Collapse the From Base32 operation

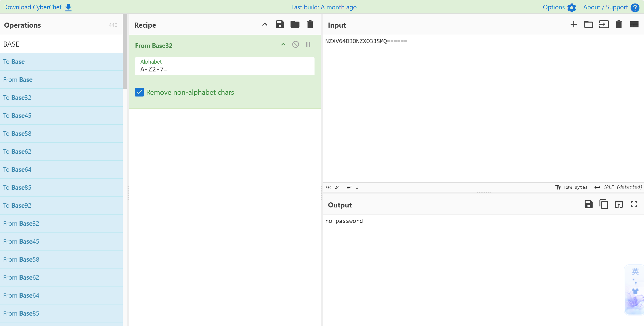click(283, 45)
